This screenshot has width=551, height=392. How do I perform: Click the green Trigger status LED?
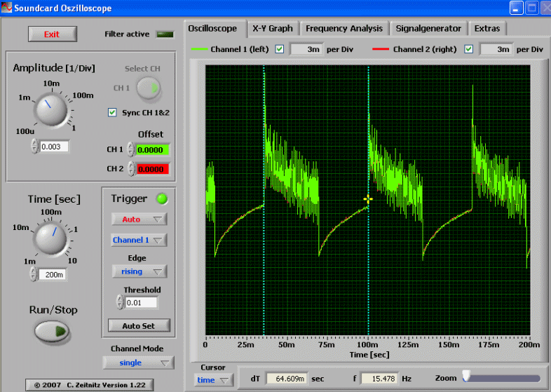coord(162,199)
